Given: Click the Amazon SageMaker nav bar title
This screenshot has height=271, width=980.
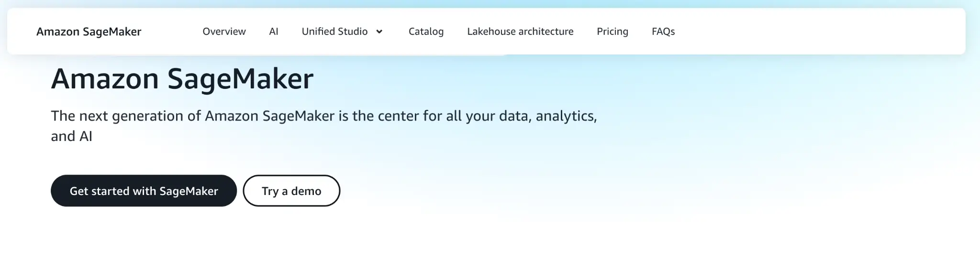Looking at the screenshot, I should (x=89, y=32).
